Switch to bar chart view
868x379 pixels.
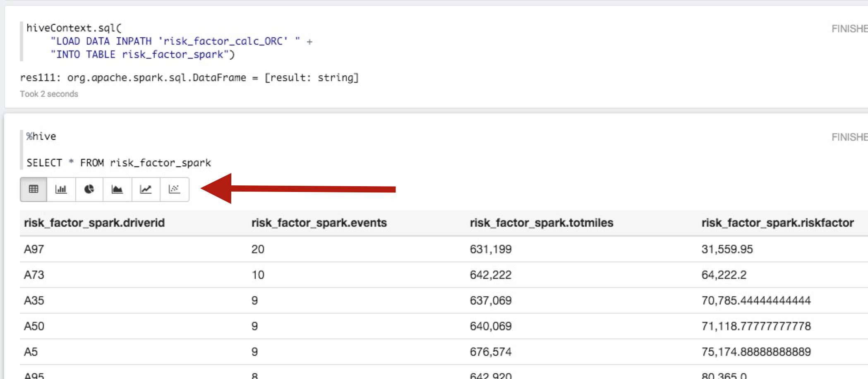click(61, 189)
